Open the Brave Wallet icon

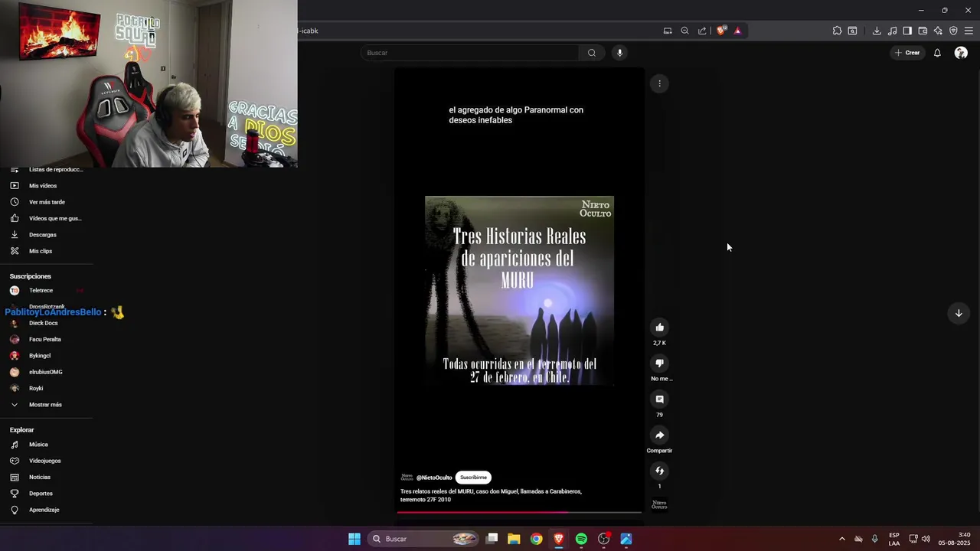(923, 31)
